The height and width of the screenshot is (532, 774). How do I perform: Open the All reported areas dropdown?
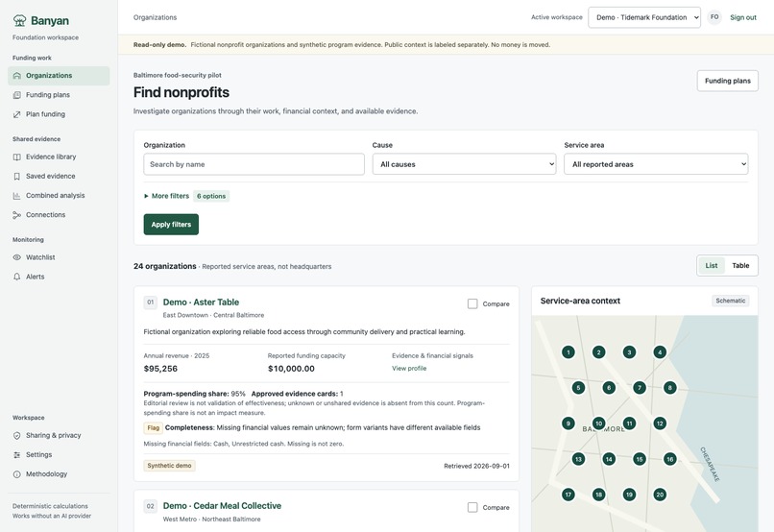coord(656,164)
